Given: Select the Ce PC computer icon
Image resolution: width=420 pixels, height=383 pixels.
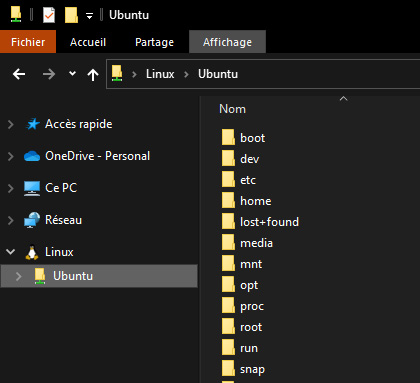Looking at the screenshot, I should (32, 188).
